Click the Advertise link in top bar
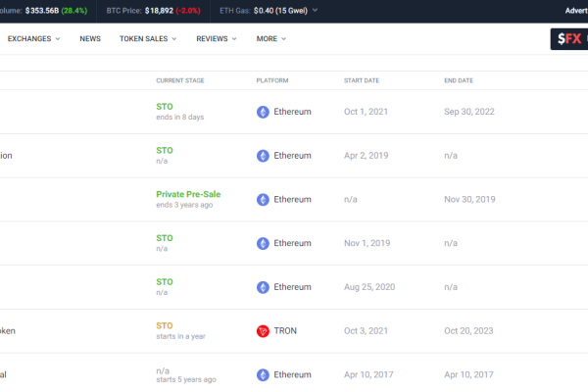The image size is (588, 392). [x=576, y=11]
